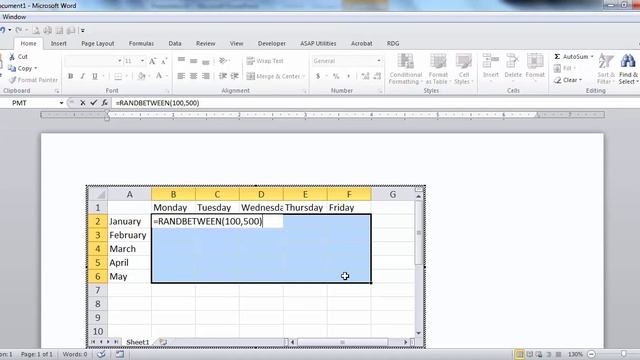Screen dimensions: 640x360
Task: Open Cell Styles gallery
Action: (x=464, y=69)
